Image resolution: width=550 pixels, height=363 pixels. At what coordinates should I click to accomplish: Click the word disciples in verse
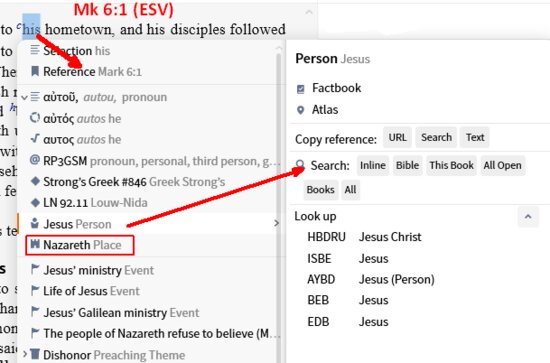click(198, 30)
